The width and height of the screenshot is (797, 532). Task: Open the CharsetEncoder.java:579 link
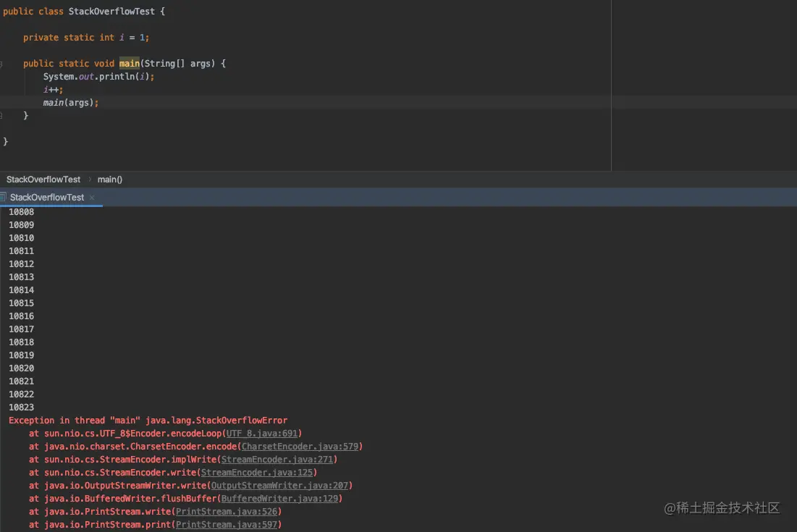click(x=300, y=447)
